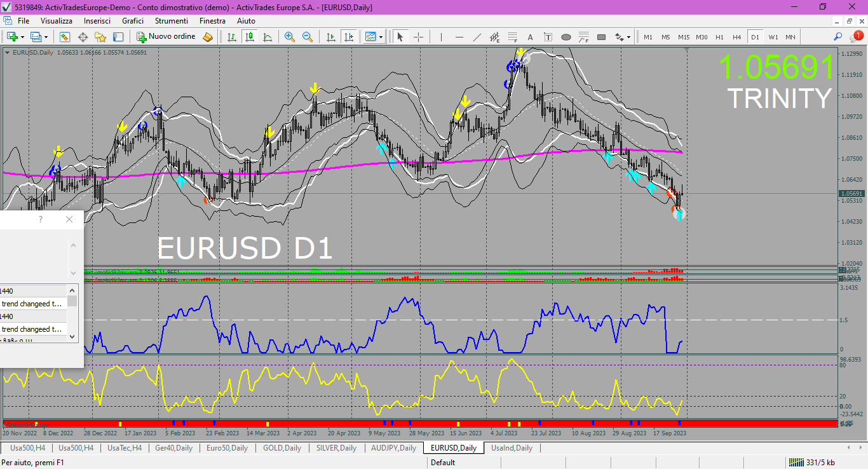The width and height of the screenshot is (868, 469).
Task: Click the MetaEditor yellow book icon
Action: (208, 37)
